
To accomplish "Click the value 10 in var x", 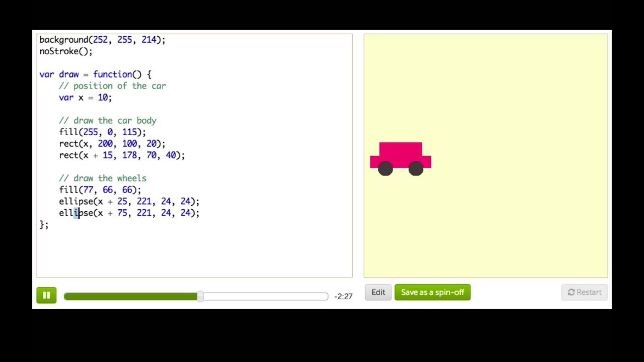I will (103, 98).
